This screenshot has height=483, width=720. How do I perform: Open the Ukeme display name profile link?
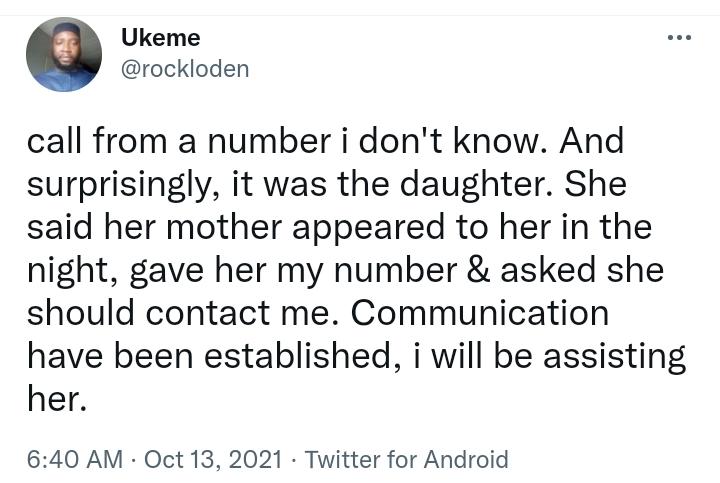(x=161, y=38)
